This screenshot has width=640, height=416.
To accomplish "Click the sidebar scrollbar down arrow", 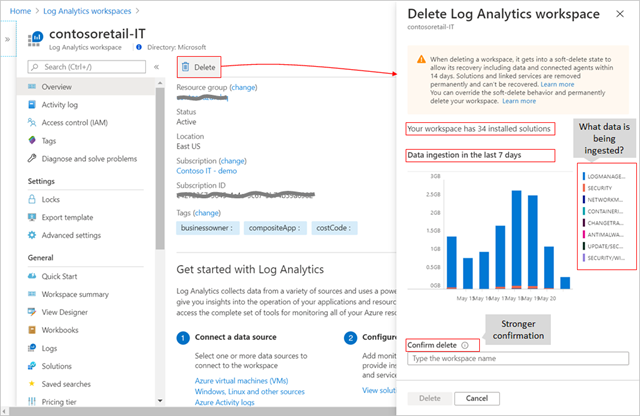I will point(160,400).
